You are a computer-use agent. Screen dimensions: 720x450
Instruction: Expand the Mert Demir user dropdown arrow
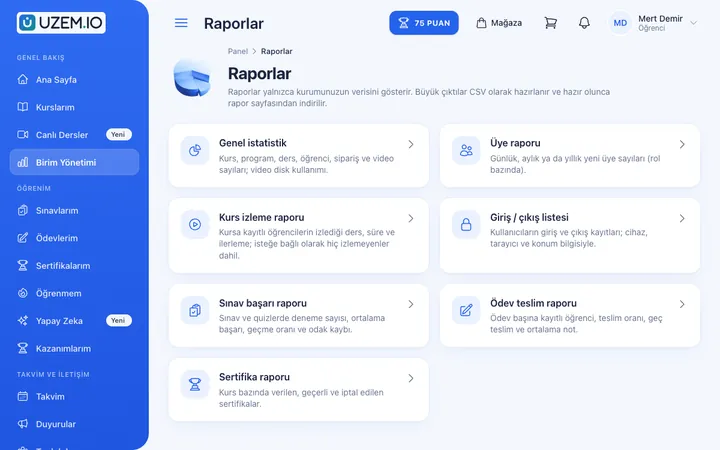pos(693,23)
